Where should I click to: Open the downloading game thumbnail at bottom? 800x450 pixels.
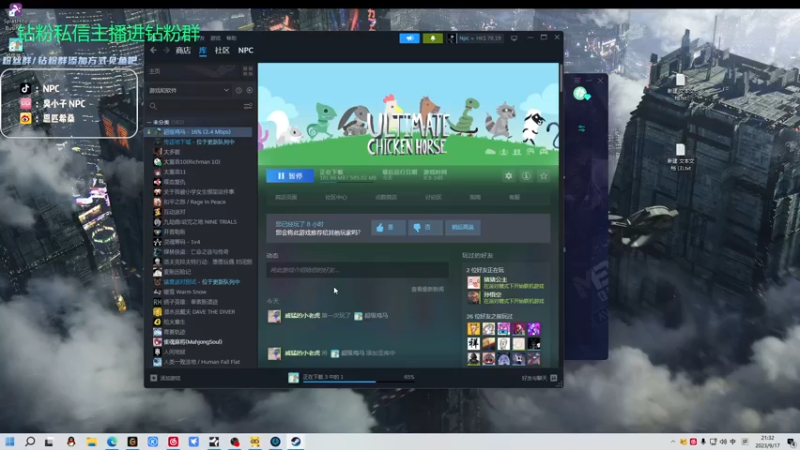point(293,378)
